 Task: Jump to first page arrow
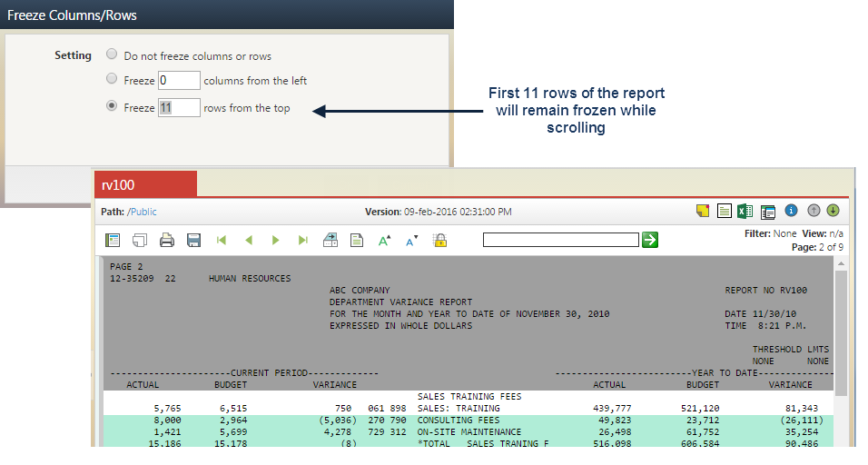(x=222, y=240)
